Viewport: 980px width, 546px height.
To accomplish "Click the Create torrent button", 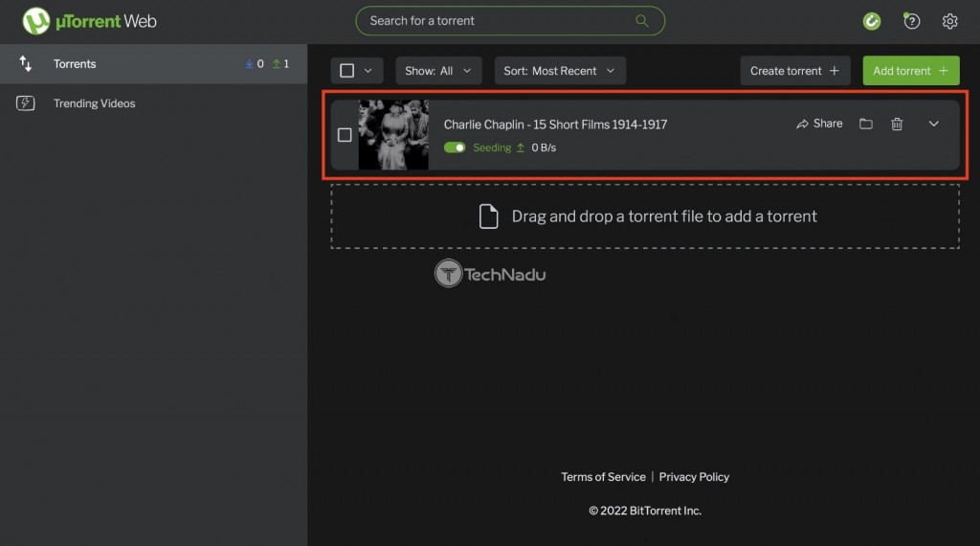I will 795,71.
